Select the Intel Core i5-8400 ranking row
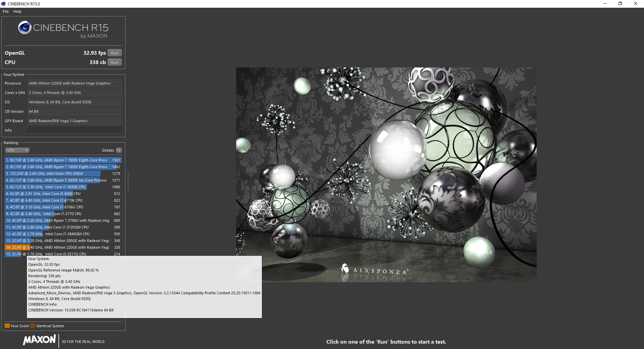This screenshot has width=644, height=349. pyautogui.click(x=63, y=194)
